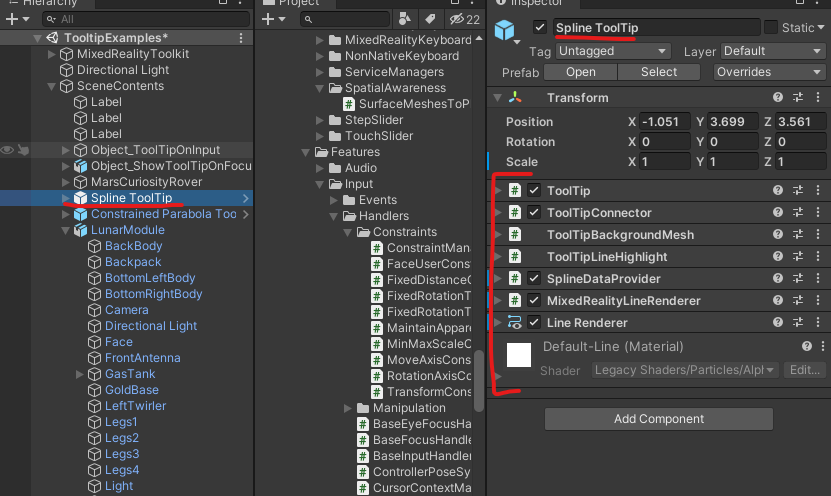This screenshot has height=496, width=831.
Task: Edit the Spline ToolTip name field
Action: [657, 27]
